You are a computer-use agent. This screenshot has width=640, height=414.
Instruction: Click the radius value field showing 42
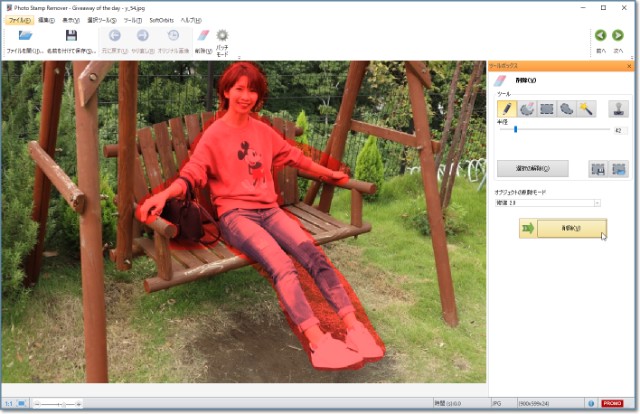click(x=618, y=130)
